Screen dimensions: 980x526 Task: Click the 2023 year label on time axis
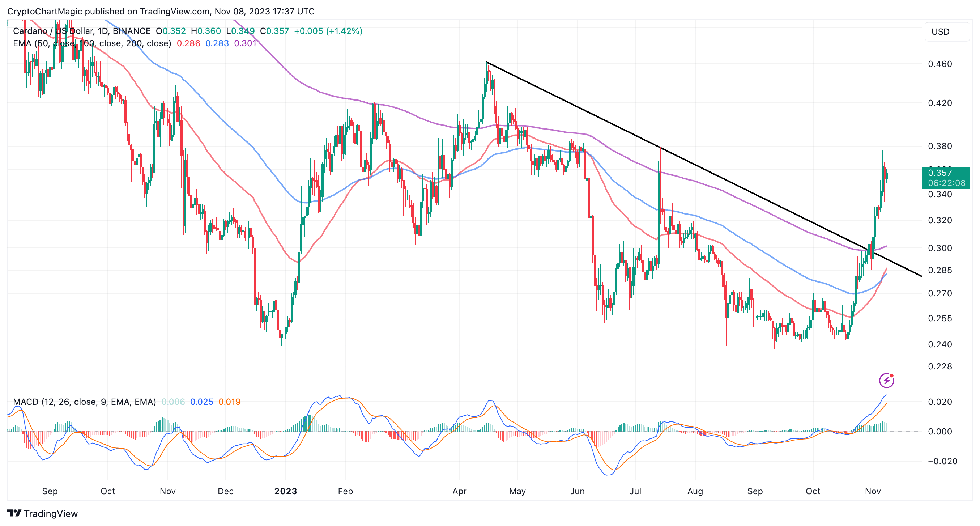(286, 491)
